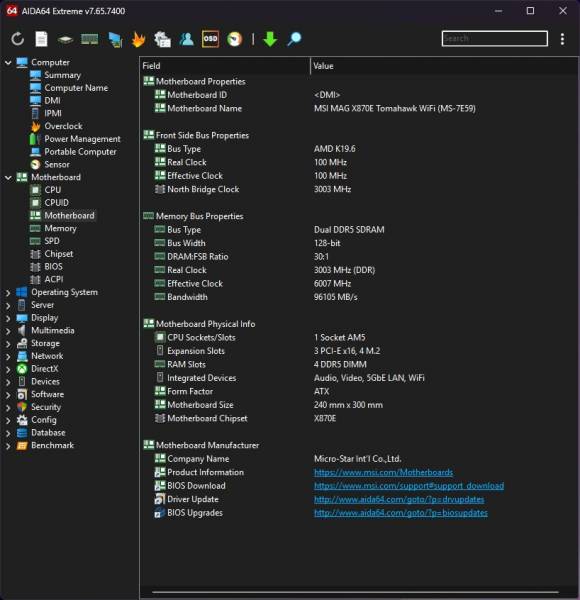Select the BIOS tree item
The height and width of the screenshot is (600, 580).
[53, 266]
